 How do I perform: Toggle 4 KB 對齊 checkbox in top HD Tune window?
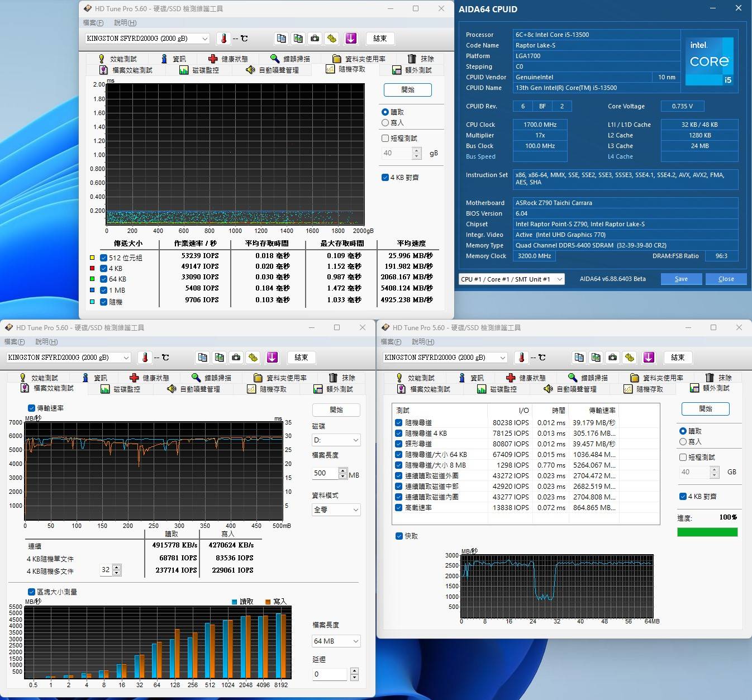pyautogui.click(x=385, y=177)
